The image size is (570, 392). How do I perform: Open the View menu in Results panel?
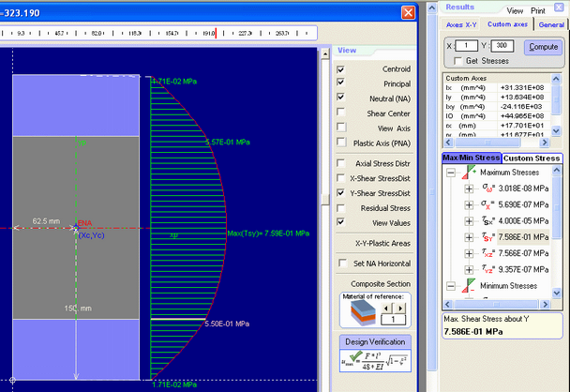[x=515, y=11]
